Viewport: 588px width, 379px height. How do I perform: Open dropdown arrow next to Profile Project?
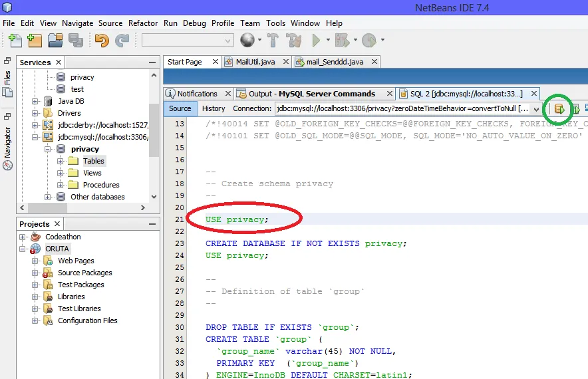point(382,40)
